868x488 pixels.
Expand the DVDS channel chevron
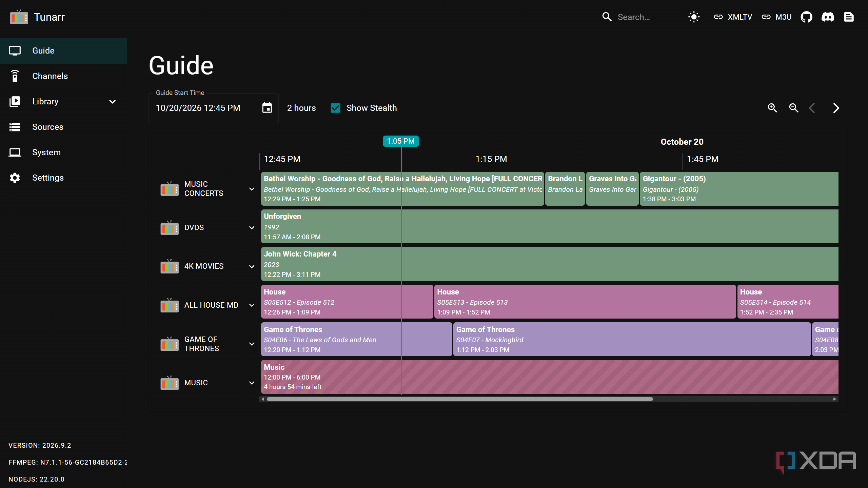252,228
